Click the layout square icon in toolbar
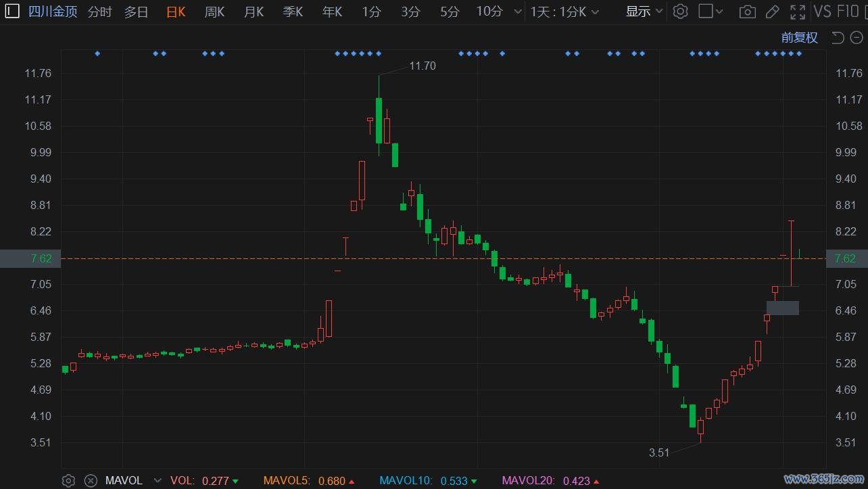This screenshot has width=868, height=489. [705, 11]
